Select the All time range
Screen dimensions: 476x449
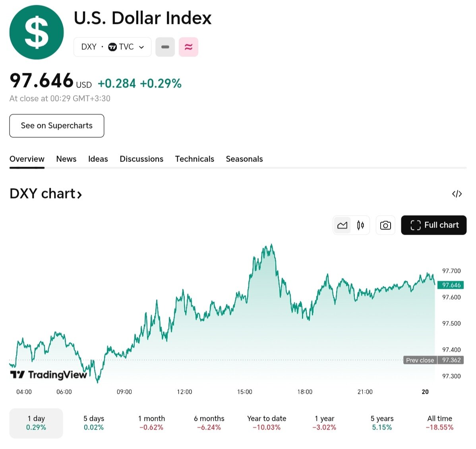pos(439,423)
